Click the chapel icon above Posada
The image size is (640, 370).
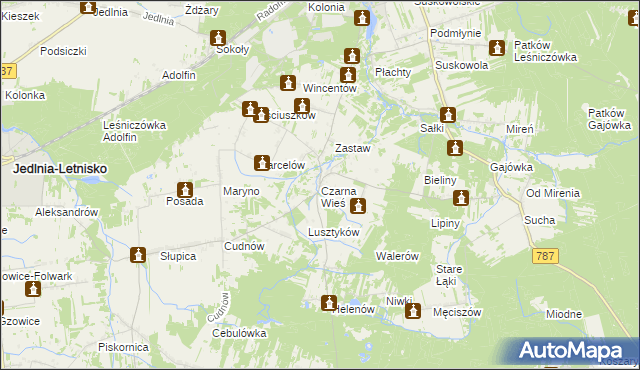coord(184,190)
